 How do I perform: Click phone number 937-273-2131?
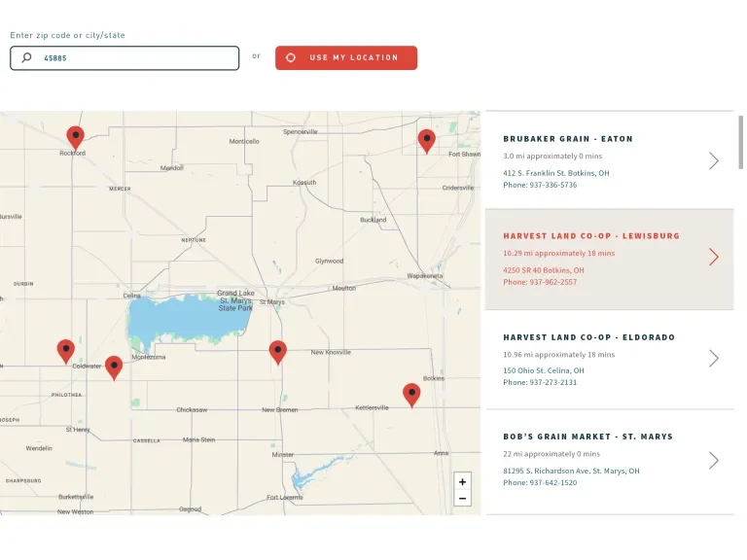coord(553,382)
